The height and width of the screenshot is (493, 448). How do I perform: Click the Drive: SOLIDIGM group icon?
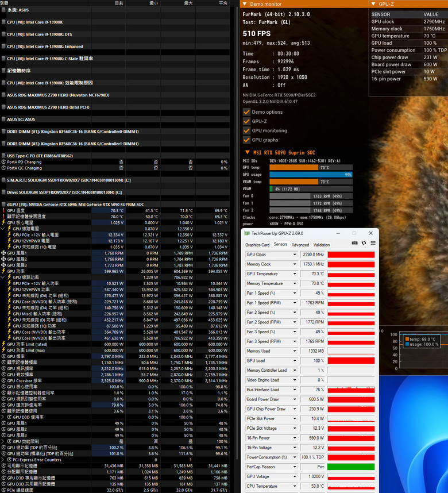point(3,192)
